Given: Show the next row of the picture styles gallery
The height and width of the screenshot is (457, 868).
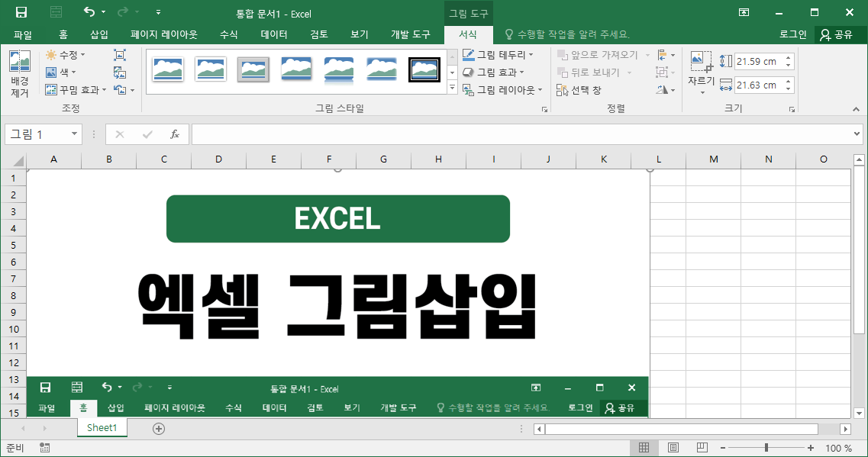Looking at the screenshot, I should (x=452, y=72).
